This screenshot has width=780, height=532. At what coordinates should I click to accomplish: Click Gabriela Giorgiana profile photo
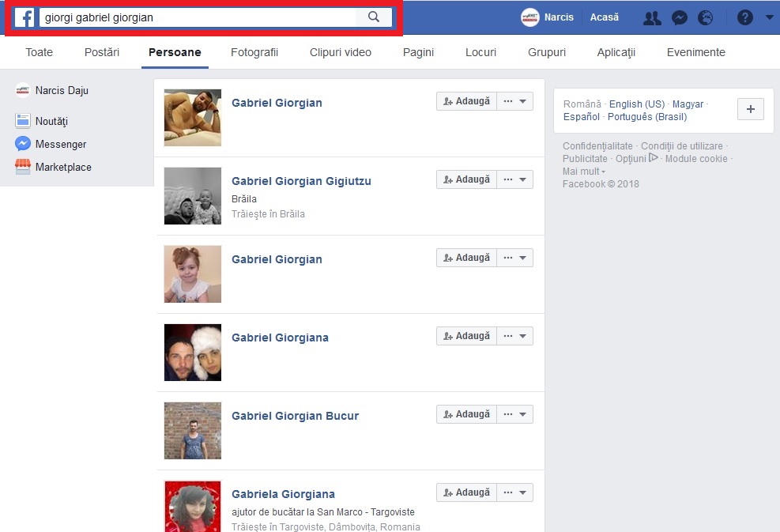pos(193,506)
